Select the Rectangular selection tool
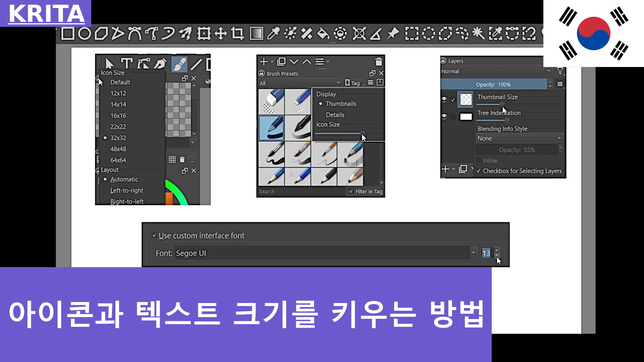 click(412, 34)
